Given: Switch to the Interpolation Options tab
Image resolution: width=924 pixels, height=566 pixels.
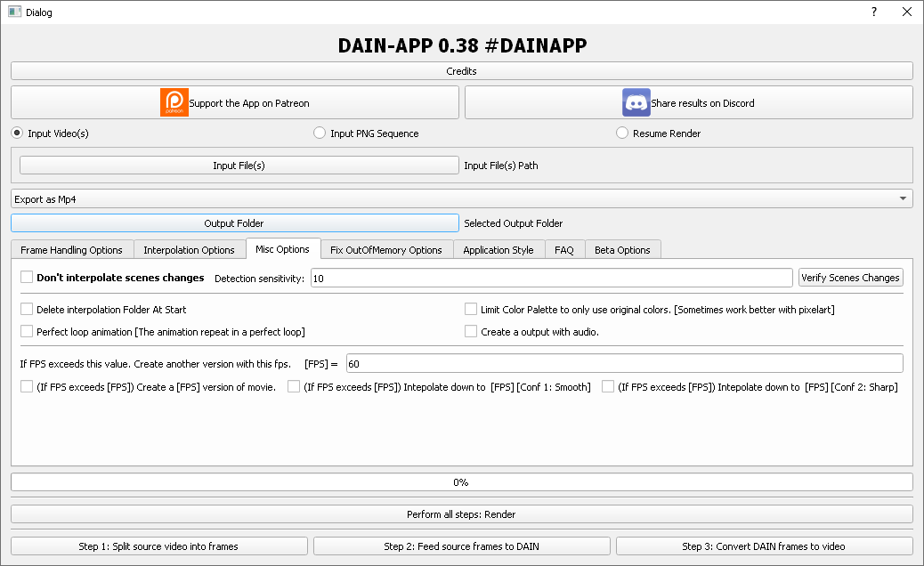Looking at the screenshot, I should (x=189, y=250).
